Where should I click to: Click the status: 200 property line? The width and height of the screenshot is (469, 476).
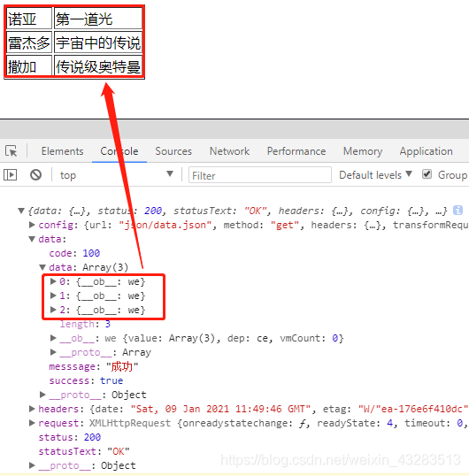point(70,437)
